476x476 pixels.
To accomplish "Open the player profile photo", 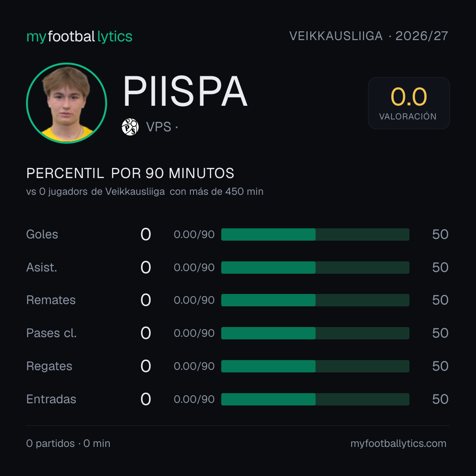I will (67, 103).
